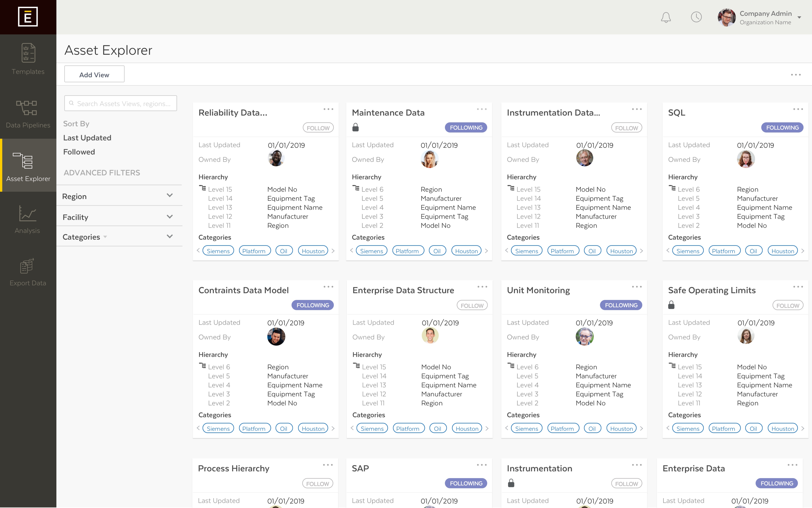The width and height of the screenshot is (812, 508).
Task: Open the Templates sidebar icon
Action: [x=28, y=59]
